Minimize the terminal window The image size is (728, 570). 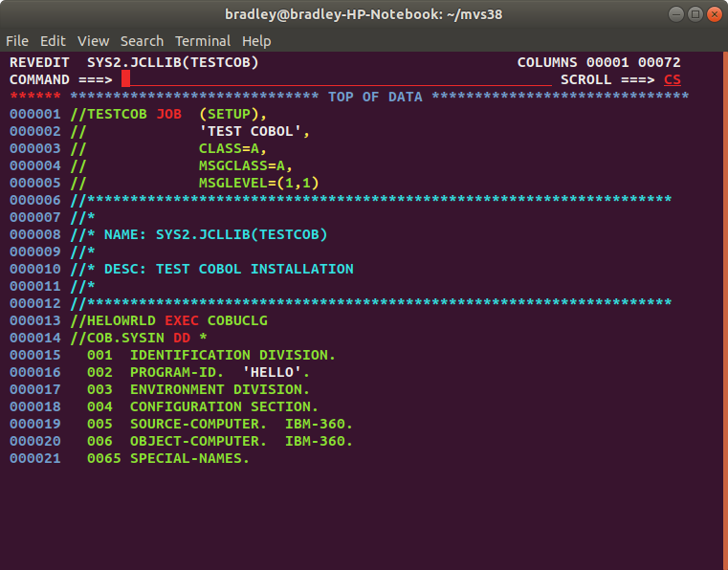coord(676,14)
